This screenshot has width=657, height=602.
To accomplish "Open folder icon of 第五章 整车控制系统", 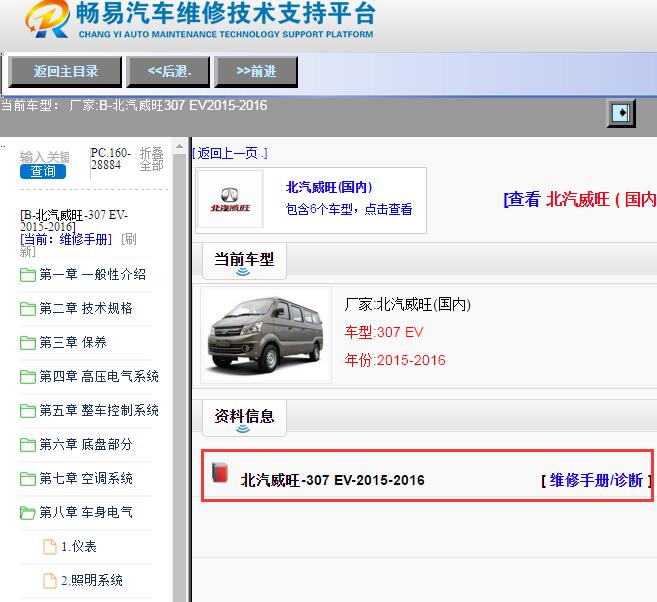I will (28, 411).
